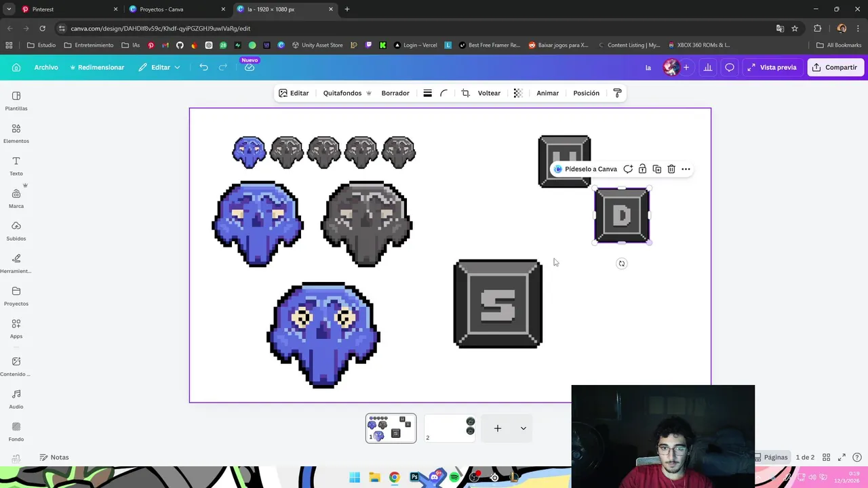Open Spotify from the taskbar
The height and width of the screenshot is (488, 868).
[454, 477]
